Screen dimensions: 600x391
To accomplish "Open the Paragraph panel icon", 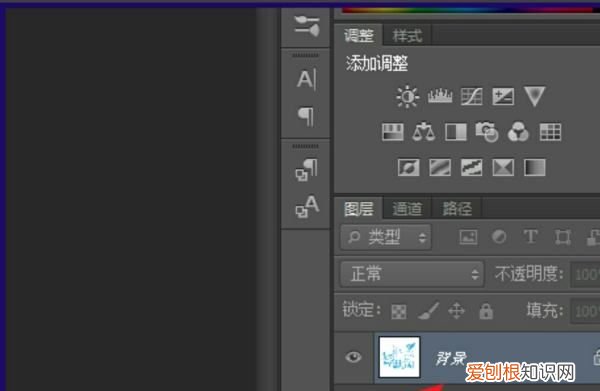I will 306,116.
